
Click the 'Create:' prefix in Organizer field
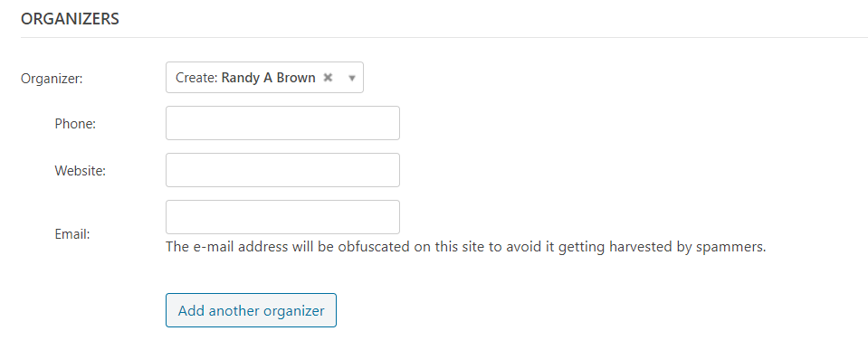tap(197, 78)
